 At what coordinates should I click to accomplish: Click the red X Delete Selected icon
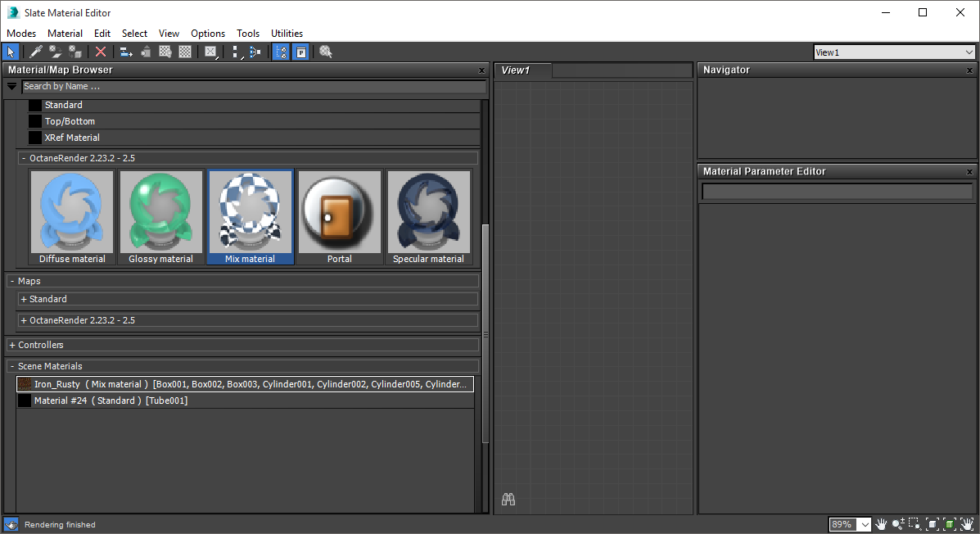[x=100, y=52]
